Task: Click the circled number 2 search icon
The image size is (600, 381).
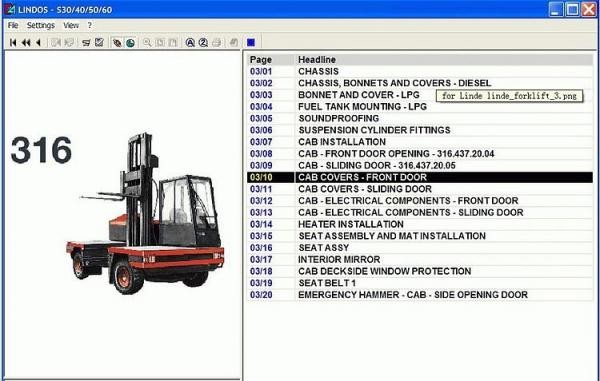Action: click(x=203, y=42)
